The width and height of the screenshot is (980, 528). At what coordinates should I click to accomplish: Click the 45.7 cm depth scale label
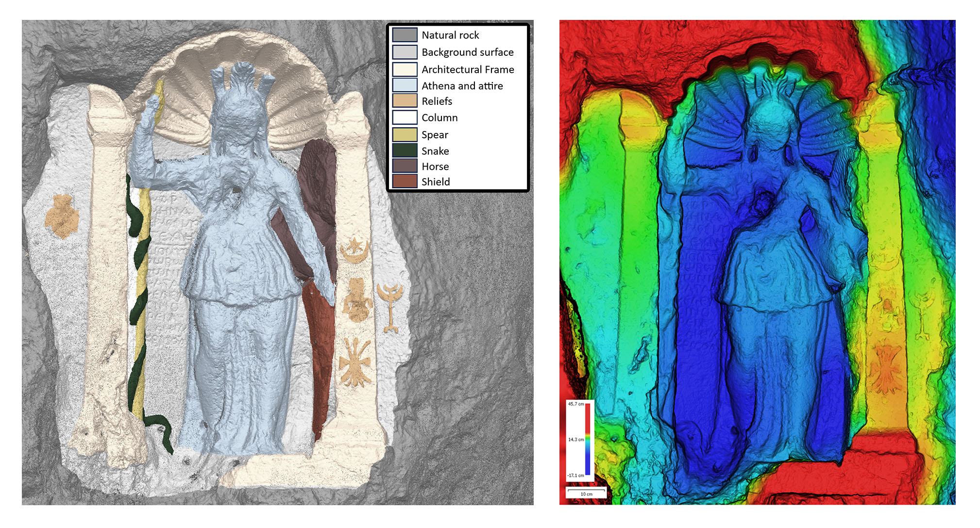tap(575, 404)
